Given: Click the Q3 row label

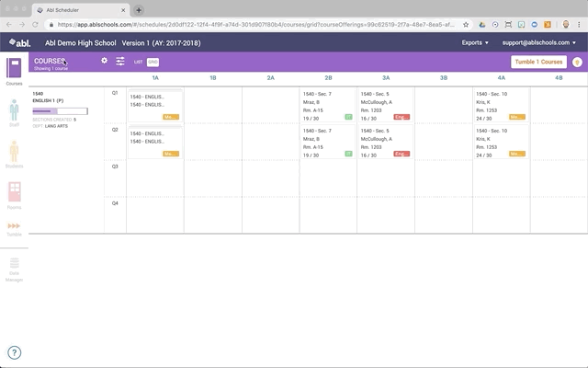Looking at the screenshot, I should [x=115, y=167].
